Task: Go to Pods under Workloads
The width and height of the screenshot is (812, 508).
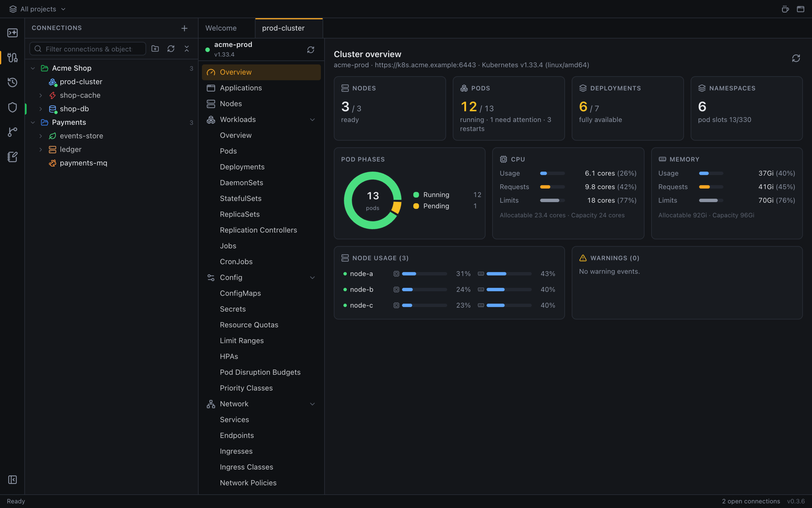Action: [x=261, y=151]
